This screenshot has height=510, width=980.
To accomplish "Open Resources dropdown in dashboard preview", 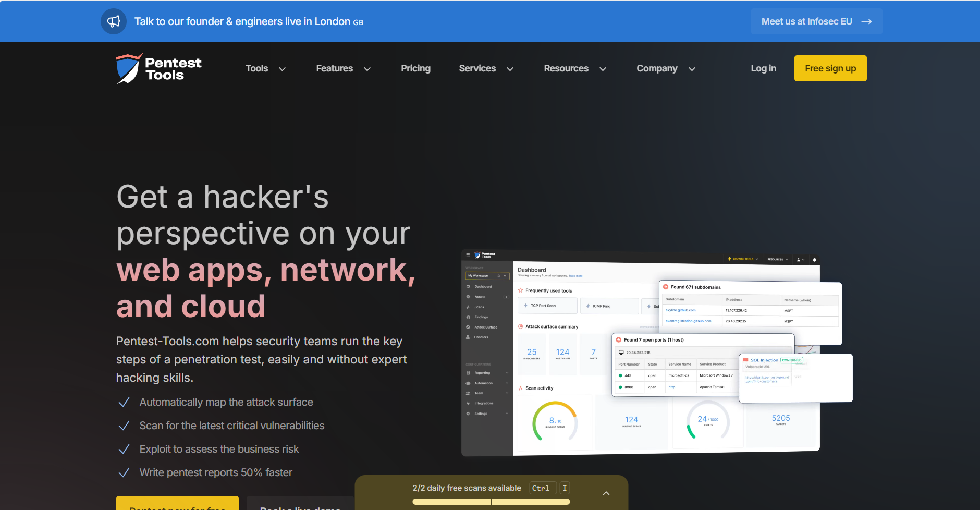I will click(x=777, y=259).
